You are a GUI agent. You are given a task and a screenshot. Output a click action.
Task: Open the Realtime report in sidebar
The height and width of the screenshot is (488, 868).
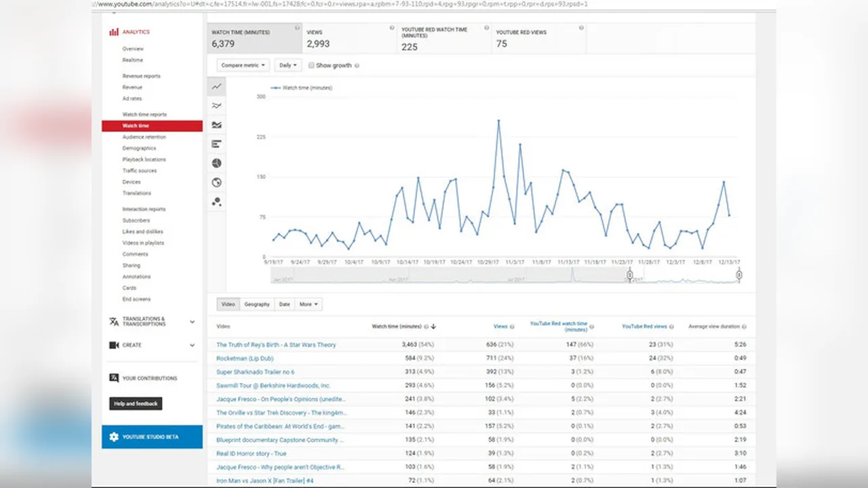click(133, 60)
